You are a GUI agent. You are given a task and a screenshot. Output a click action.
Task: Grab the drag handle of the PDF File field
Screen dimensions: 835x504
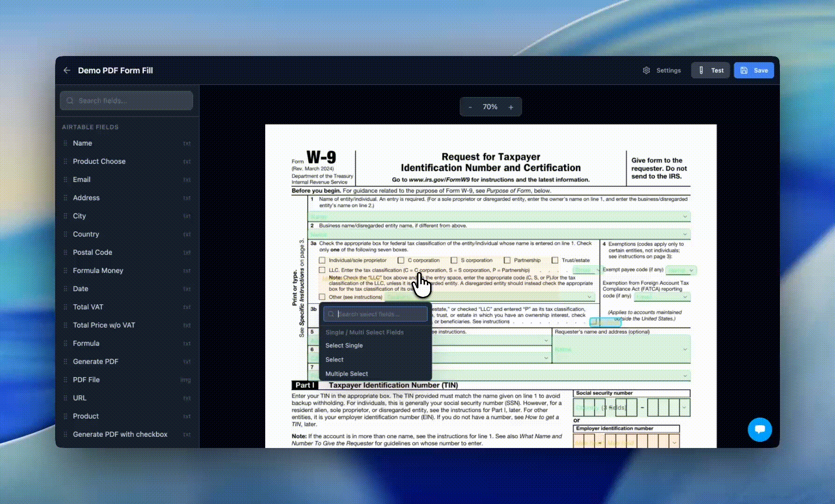click(x=65, y=380)
